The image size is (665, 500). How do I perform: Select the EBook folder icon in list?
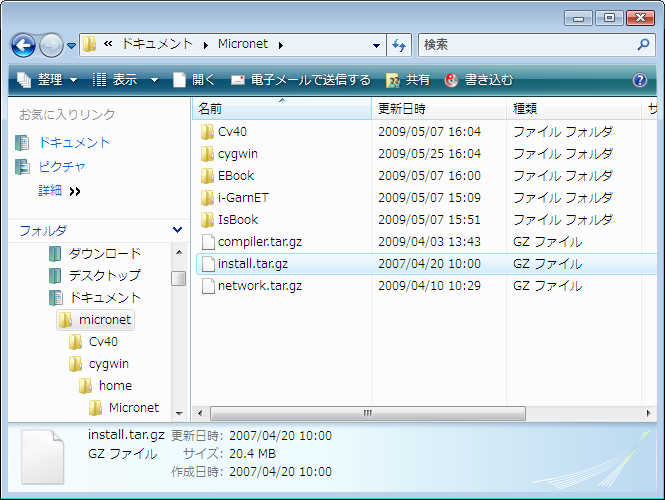point(207,176)
